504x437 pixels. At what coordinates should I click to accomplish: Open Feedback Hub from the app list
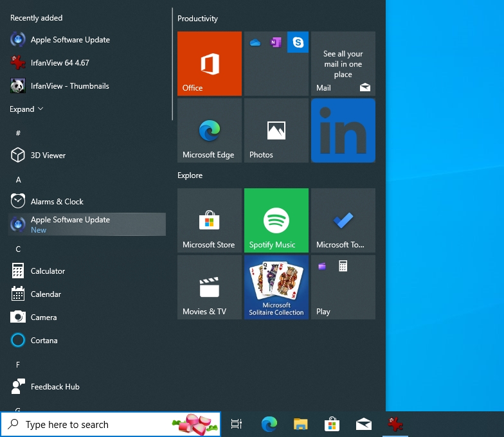pyautogui.click(x=87, y=387)
